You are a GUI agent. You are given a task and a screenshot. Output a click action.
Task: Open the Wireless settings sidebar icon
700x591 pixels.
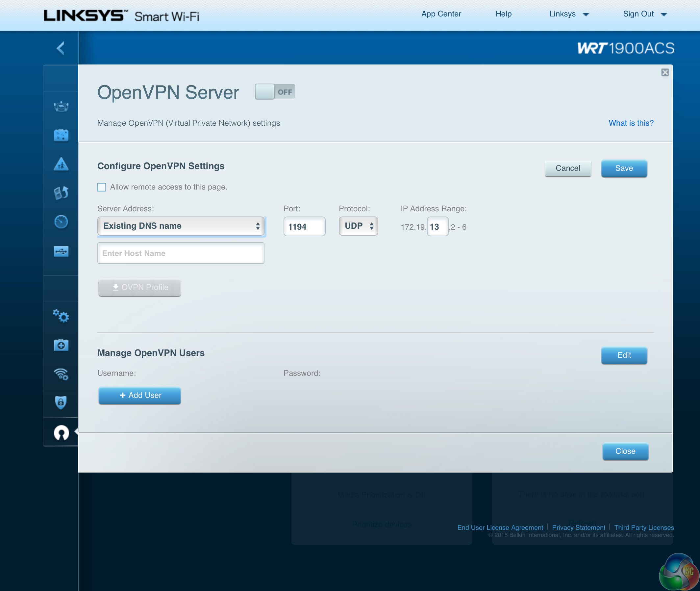(x=61, y=373)
